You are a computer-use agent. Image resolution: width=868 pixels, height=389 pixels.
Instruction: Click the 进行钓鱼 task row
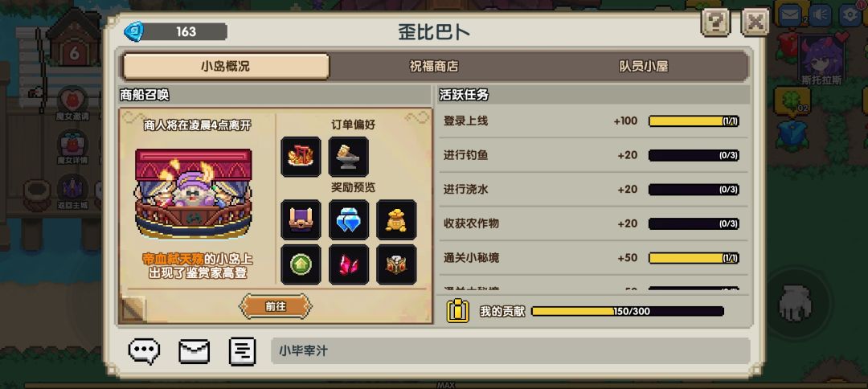click(592, 155)
